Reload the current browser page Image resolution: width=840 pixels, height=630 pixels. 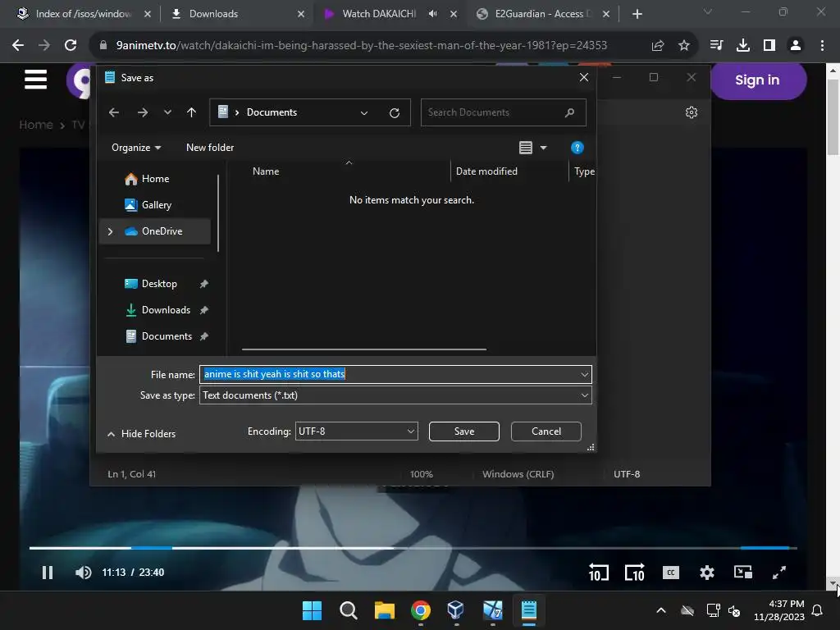(x=71, y=46)
